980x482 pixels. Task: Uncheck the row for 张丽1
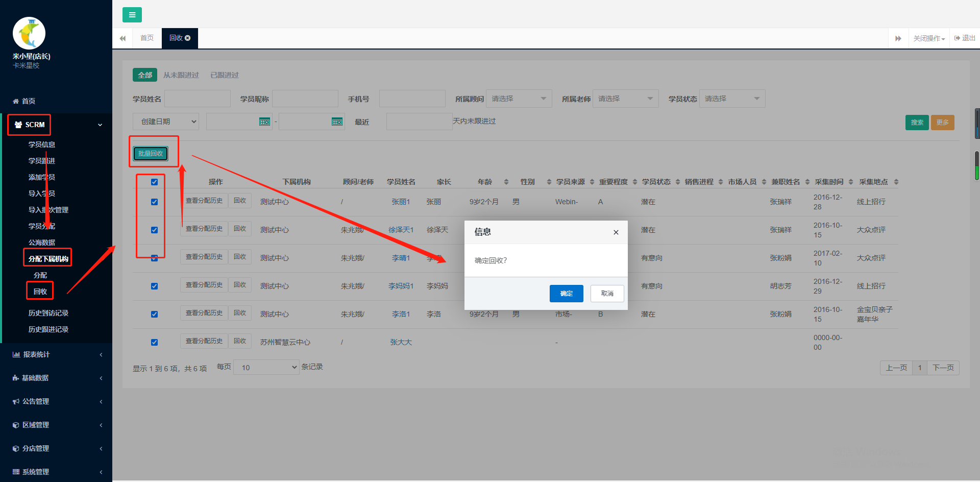pyautogui.click(x=154, y=202)
